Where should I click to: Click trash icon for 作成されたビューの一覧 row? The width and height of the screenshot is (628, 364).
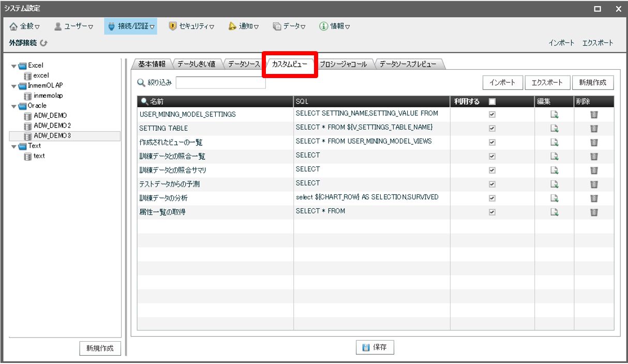click(594, 142)
